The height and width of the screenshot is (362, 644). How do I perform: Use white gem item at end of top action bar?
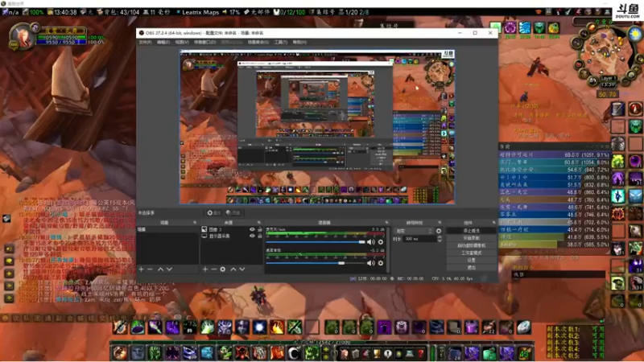coord(524,327)
